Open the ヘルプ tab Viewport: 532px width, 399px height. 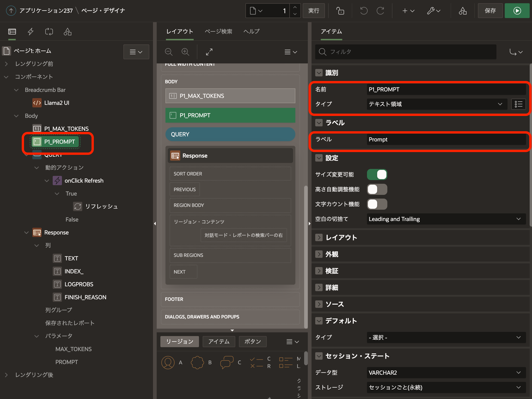coord(251,31)
